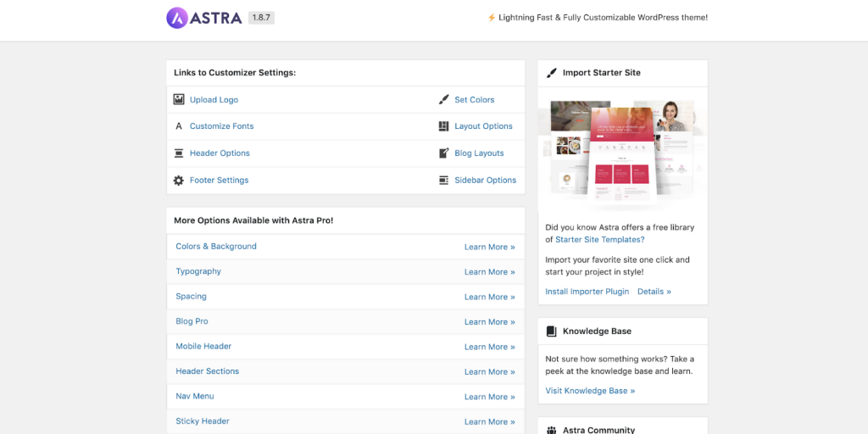
Task: Open the Sidebar Options link
Action: click(x=486, y=181)
